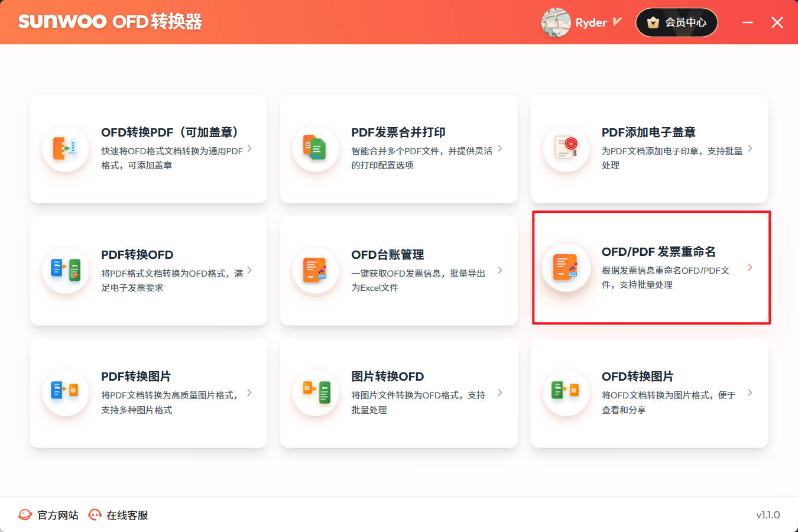
Task: Select the 图片转换OFD title
Action: click(x=388, y=377)
